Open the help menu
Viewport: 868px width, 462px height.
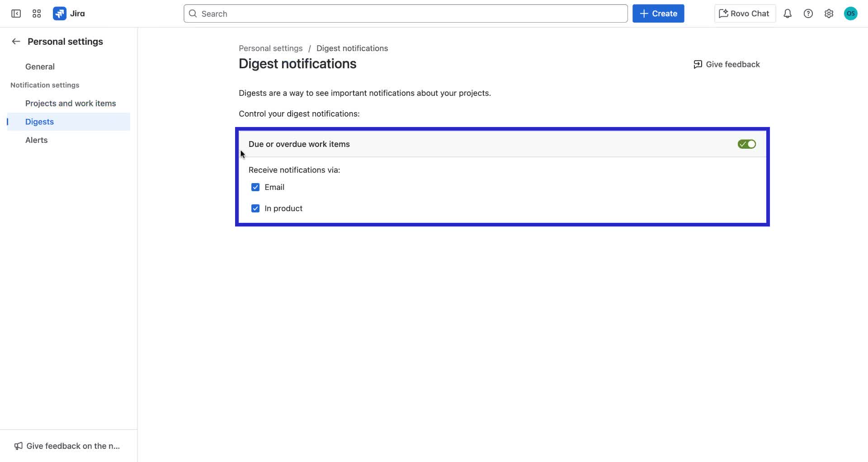808,14
